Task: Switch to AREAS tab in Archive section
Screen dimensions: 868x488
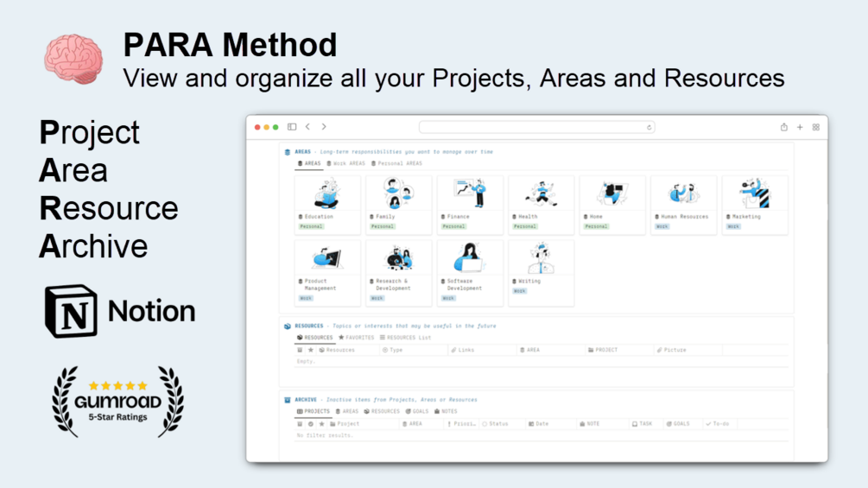Action: (x=347, y=412)
